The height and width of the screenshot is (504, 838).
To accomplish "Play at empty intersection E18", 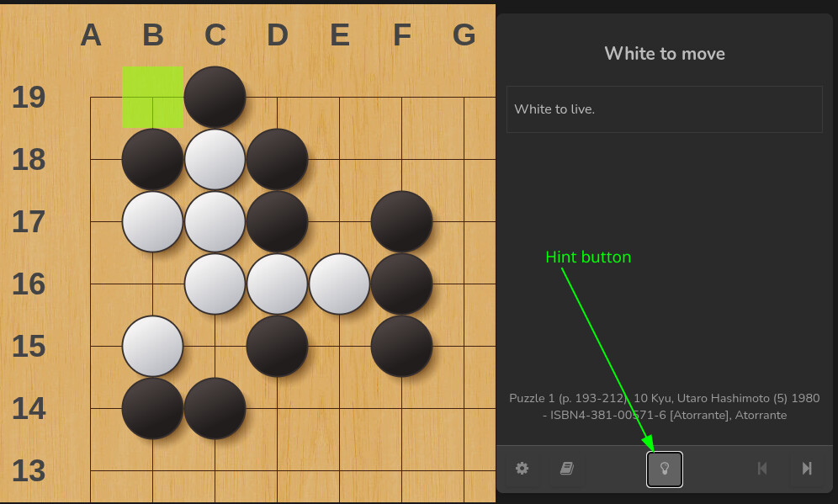I will [339, 159].
